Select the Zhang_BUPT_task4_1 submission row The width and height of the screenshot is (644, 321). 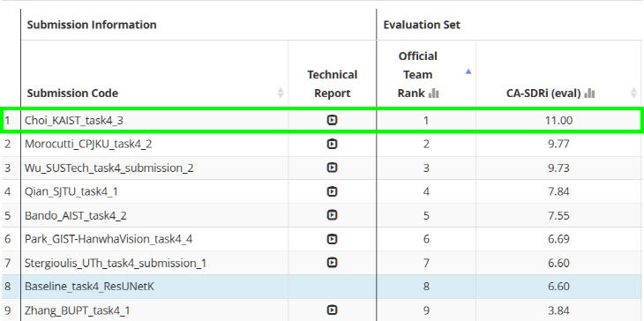coord(322,310)
